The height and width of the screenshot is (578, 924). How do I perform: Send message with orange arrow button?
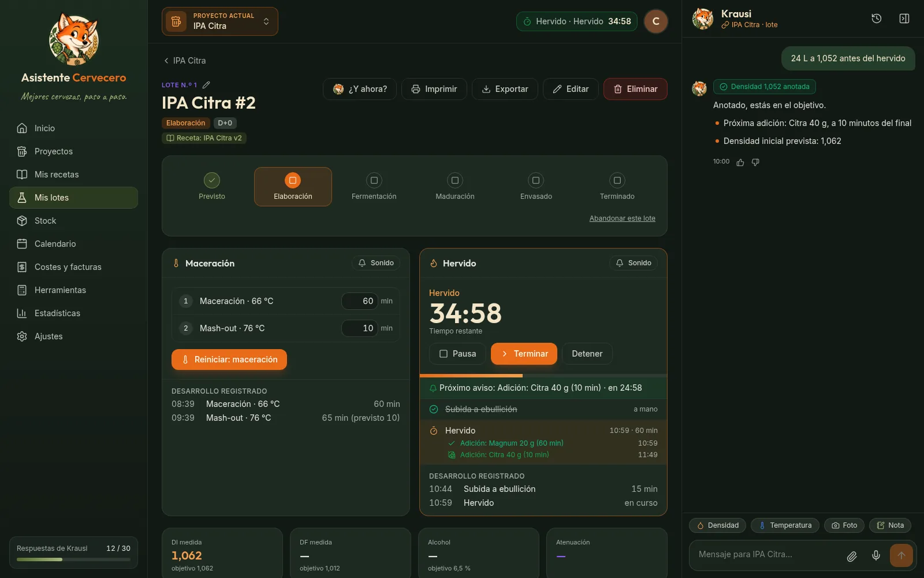pyautogui.click(x=901, y=555)
